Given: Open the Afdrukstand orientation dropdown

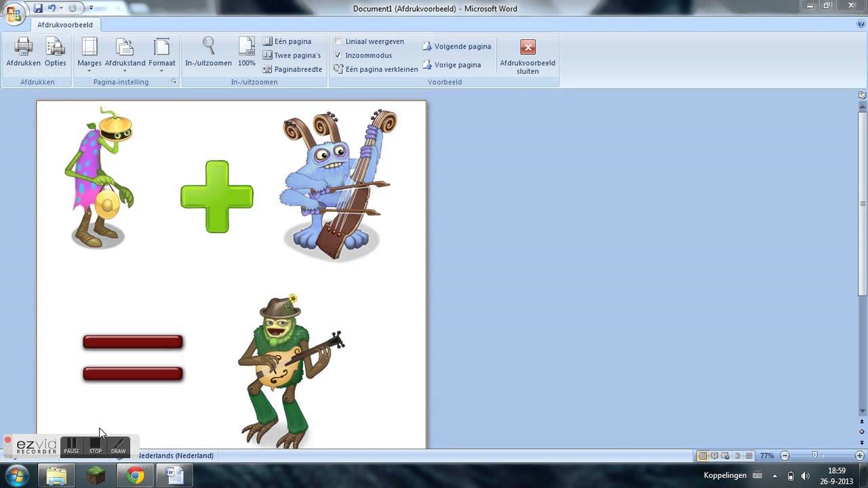Looking at the screenshot, I should 125,54.
